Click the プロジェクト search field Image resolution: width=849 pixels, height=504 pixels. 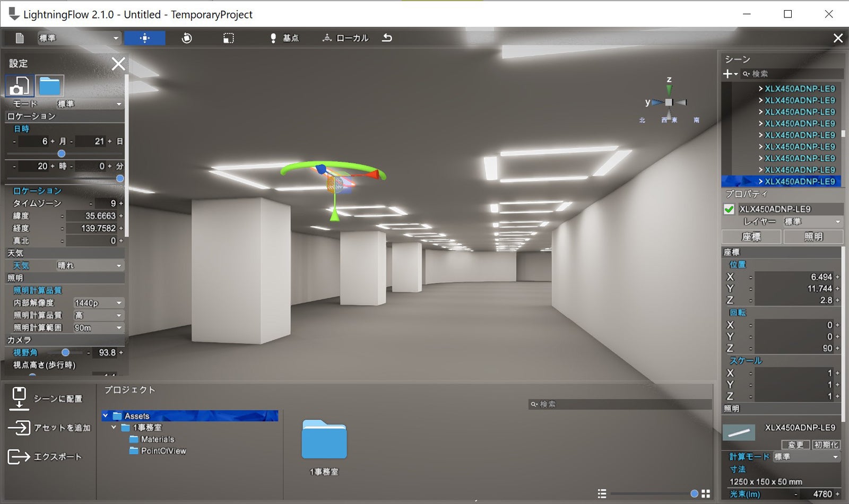(x=620, y=404)
